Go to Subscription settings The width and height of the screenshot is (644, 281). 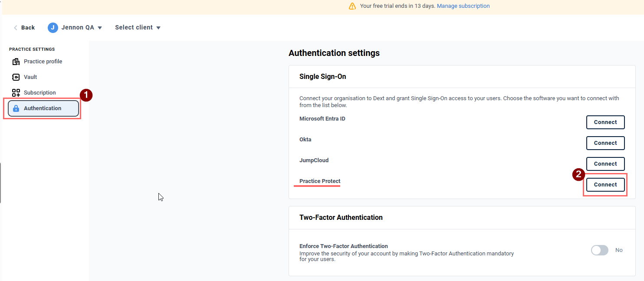tap(39, 93)
